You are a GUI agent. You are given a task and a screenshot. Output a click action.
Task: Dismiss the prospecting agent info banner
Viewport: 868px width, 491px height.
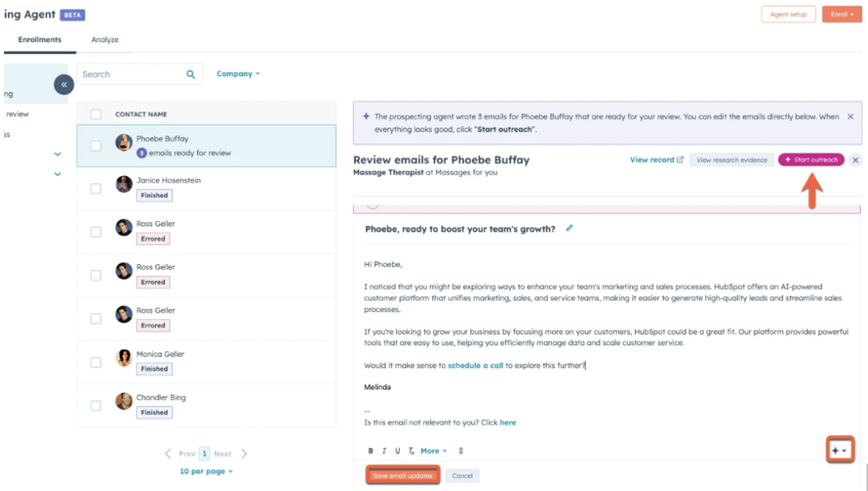850,116
